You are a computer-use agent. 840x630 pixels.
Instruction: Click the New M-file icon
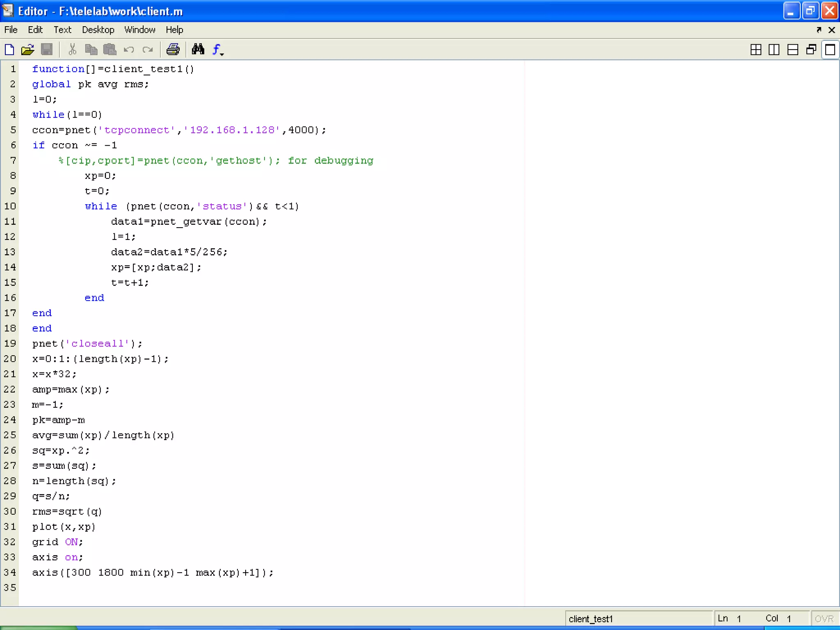coord(9,50)
